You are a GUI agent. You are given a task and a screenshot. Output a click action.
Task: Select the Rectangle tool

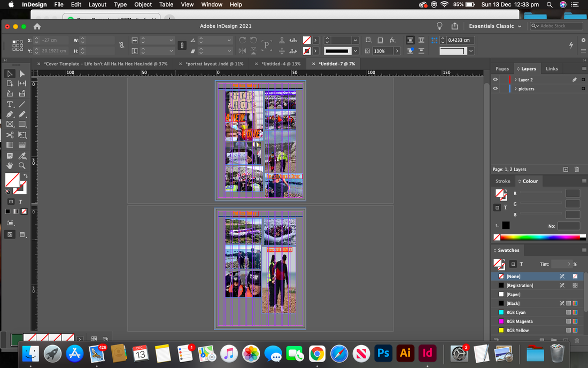click(x=22, y=124)
